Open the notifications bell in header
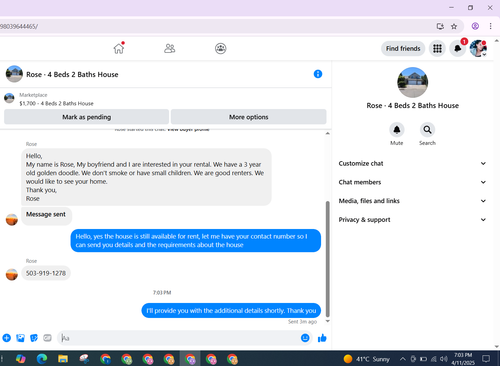Viewport: 500px width, 366px height. tap(458, 49)
